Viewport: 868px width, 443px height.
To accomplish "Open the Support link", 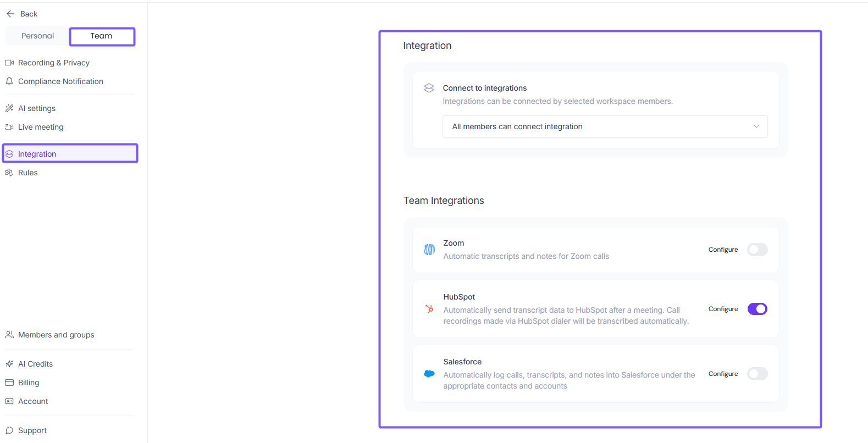I will tap(32, 430).
